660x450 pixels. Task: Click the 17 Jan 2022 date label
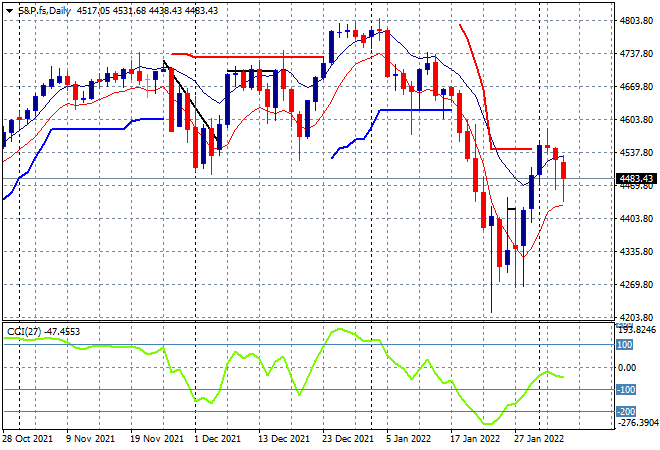tap(476, 439)
